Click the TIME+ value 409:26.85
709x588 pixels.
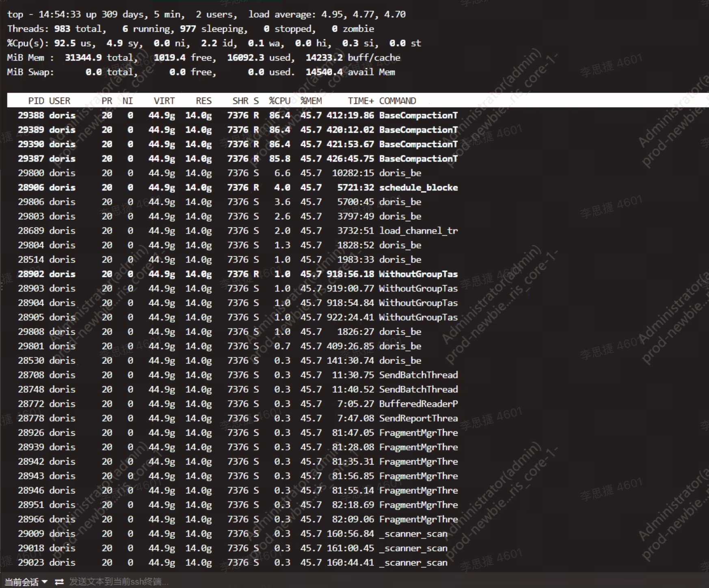click(350, 346)
